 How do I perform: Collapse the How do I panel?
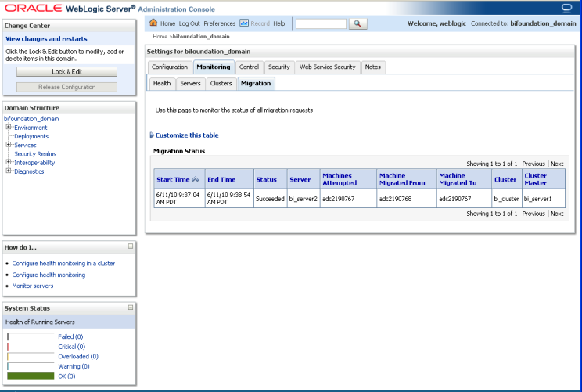click(131, 246)
